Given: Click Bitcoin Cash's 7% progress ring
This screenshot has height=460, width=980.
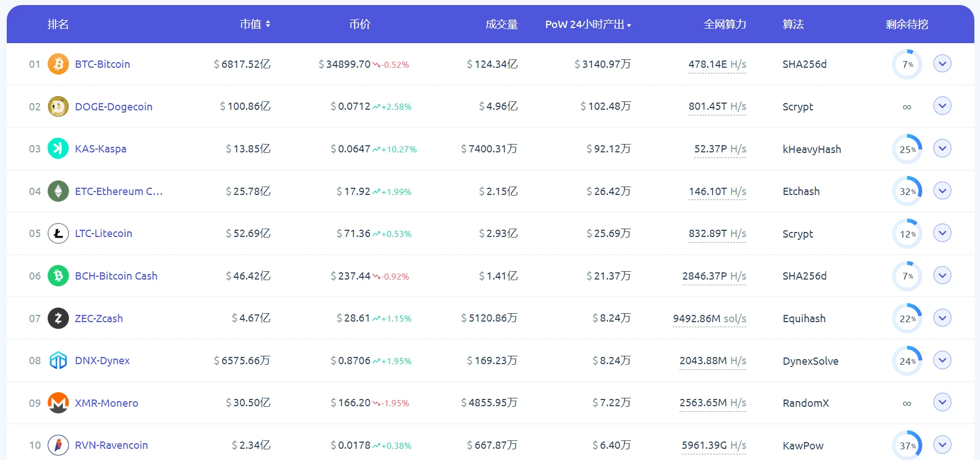Looking at the screenshot, I should (907, 276).
